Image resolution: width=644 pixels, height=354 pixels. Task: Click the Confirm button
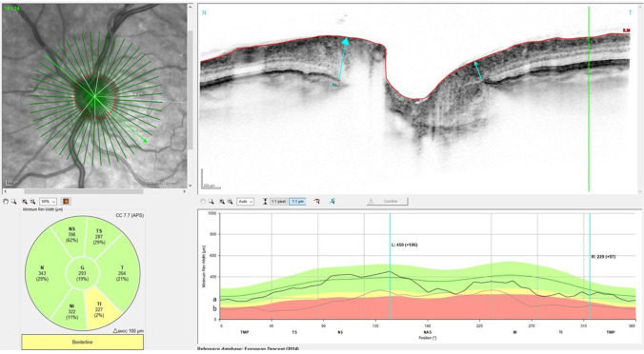click(x=388, y=202)
